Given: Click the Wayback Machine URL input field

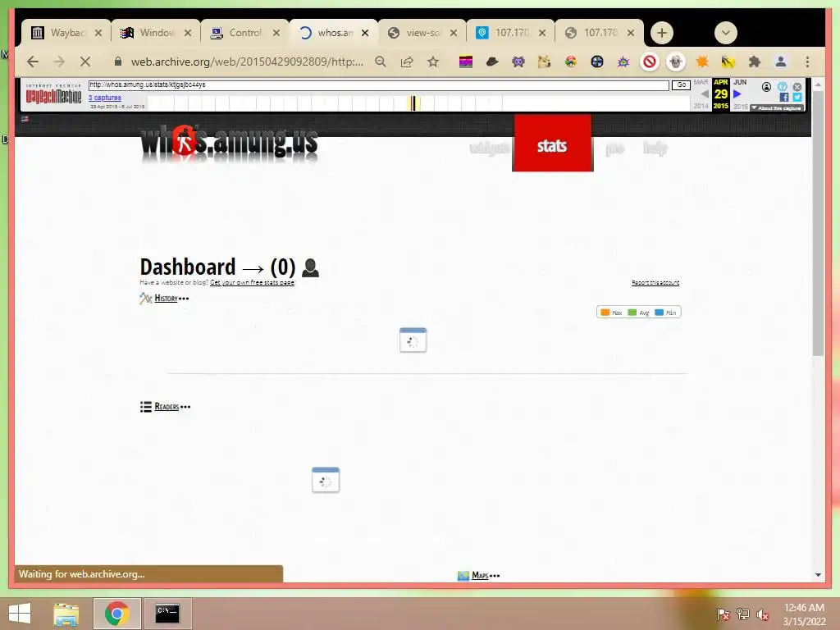Looking at the screenshot, I should click(379, 84).
